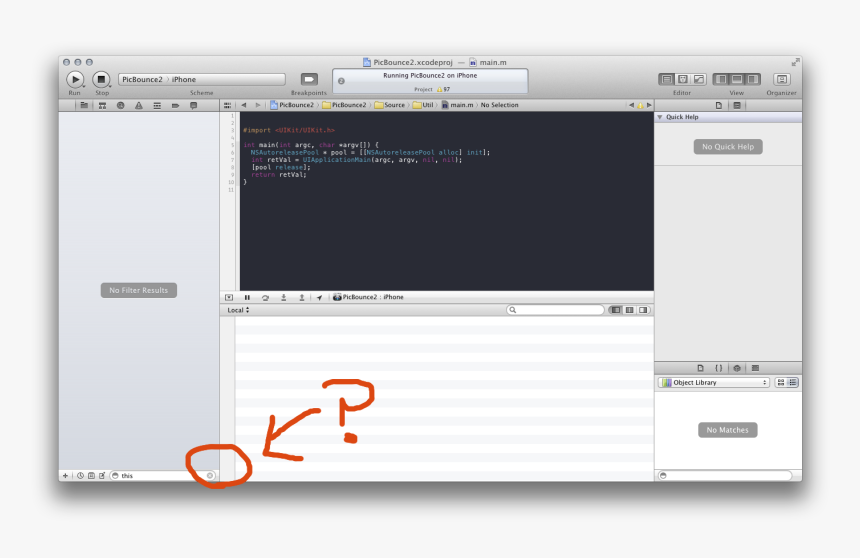The image size is (860, 558).
Task: Click the Step Over debug icon
Action: coord(265,297)
